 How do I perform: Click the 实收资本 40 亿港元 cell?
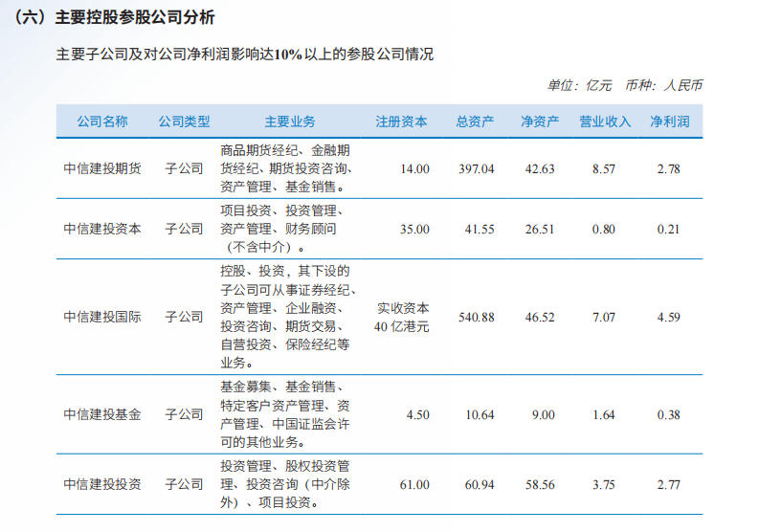point(403,317)
